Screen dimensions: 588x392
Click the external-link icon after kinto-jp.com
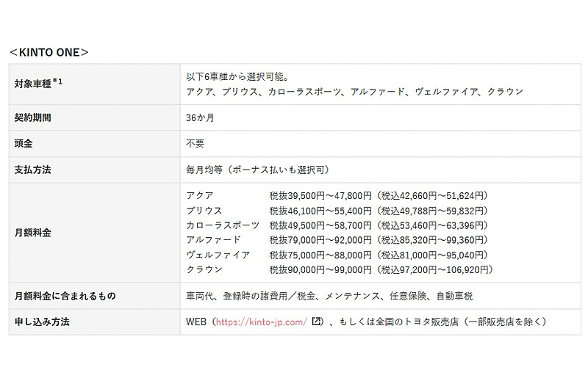pos(317,322)
